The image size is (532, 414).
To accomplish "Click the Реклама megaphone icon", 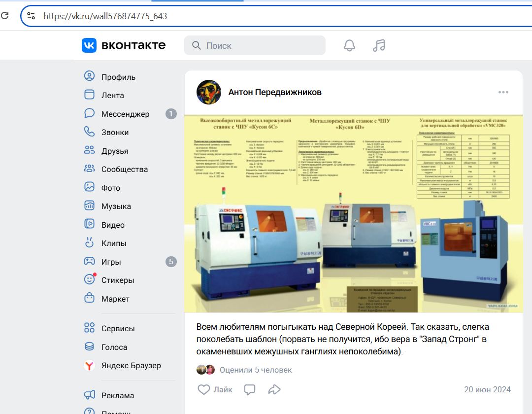I will [x=89, y=395].
